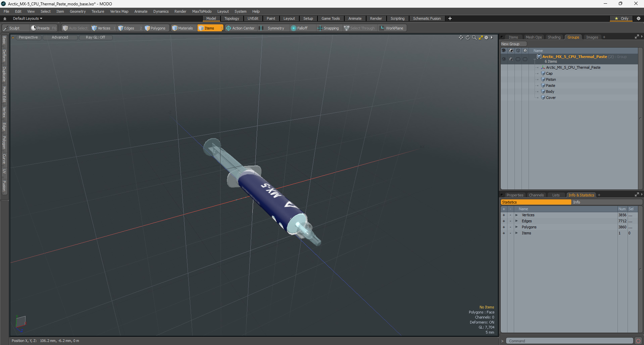Image resolution: width=644 pixels, height=345 pixels.
Task: Open the MaxToModo menu
Action: (x=202, y=11)
